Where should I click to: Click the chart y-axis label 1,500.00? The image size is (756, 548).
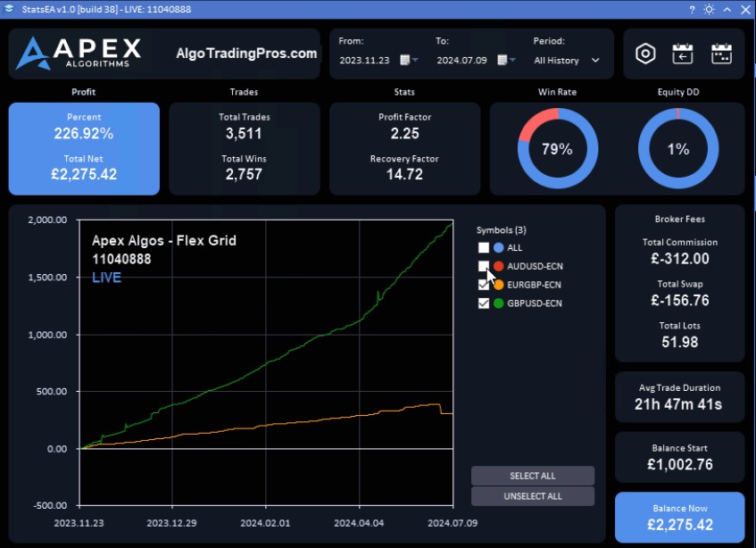(x=47, y=278)
